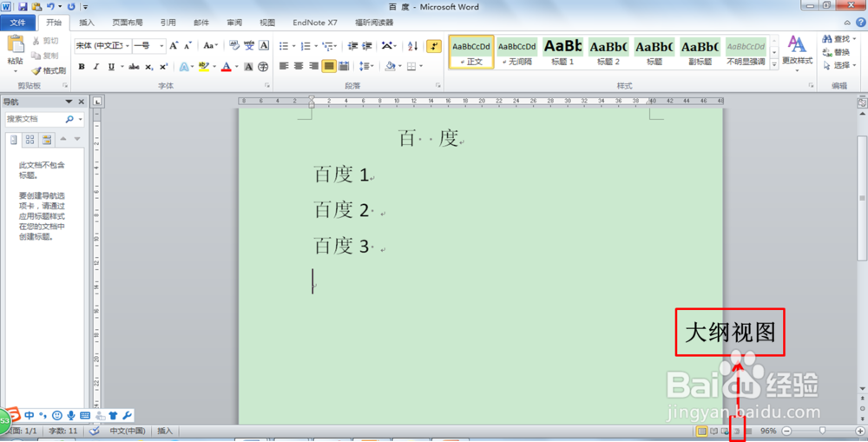Click the Distributed alignment icon
The width and height of the screenshot is (868, 442).
[x=344, y=67]
